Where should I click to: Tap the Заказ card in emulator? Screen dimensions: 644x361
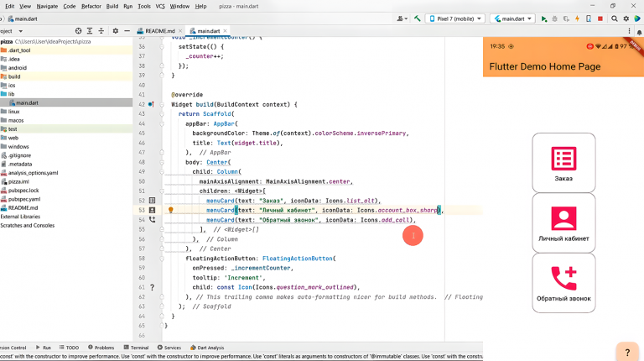pyautogui.click(x=563, y=163)
